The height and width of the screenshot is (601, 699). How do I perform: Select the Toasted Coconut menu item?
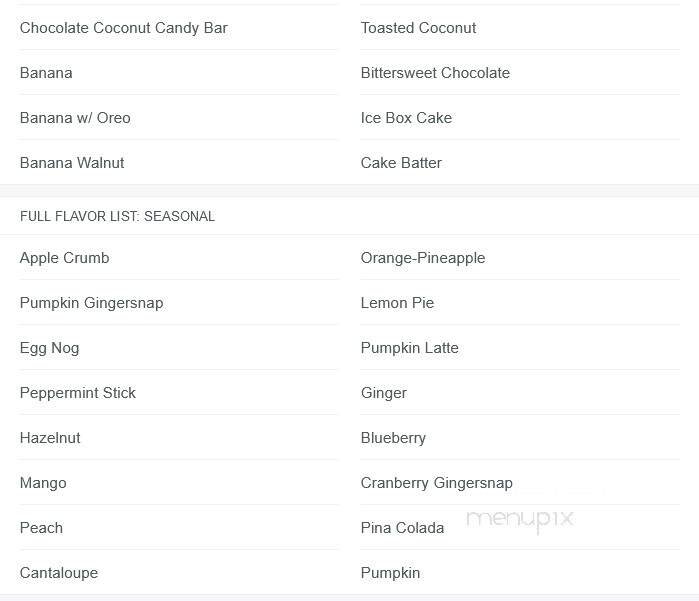[x=418, y=28]
